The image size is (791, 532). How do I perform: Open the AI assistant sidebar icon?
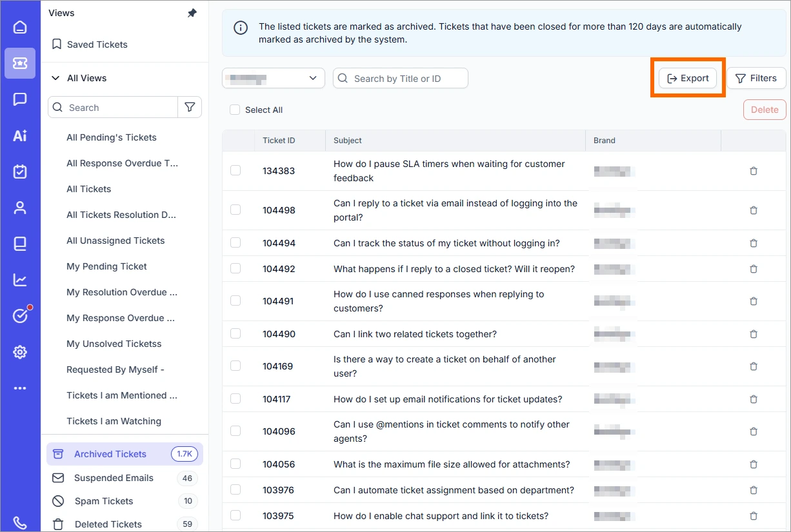point(20,135)
